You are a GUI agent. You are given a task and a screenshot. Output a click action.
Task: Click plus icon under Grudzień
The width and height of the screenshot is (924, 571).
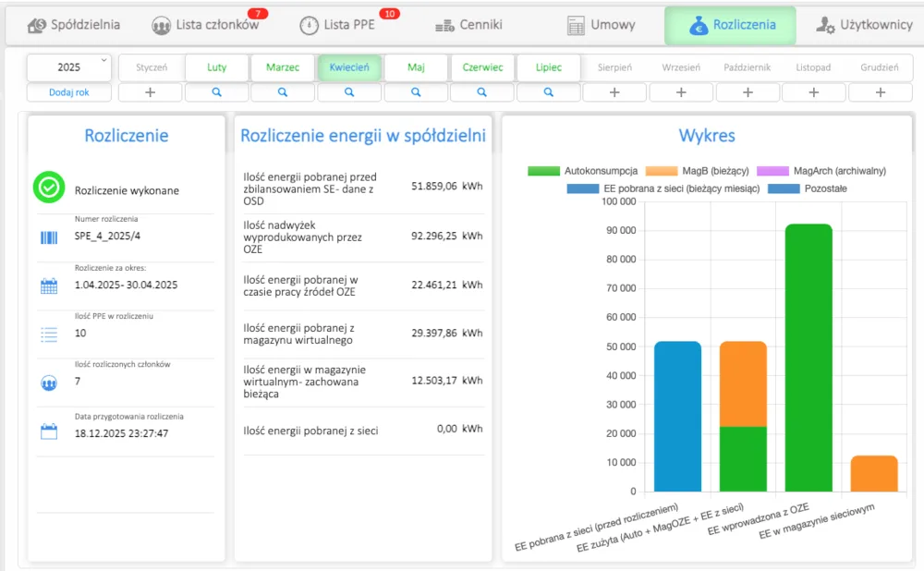point(881,92)
